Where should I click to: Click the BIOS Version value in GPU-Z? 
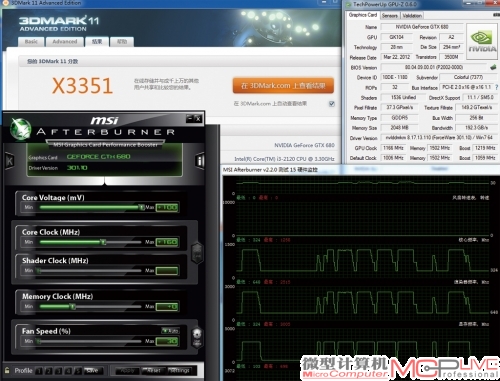point(434,67)
